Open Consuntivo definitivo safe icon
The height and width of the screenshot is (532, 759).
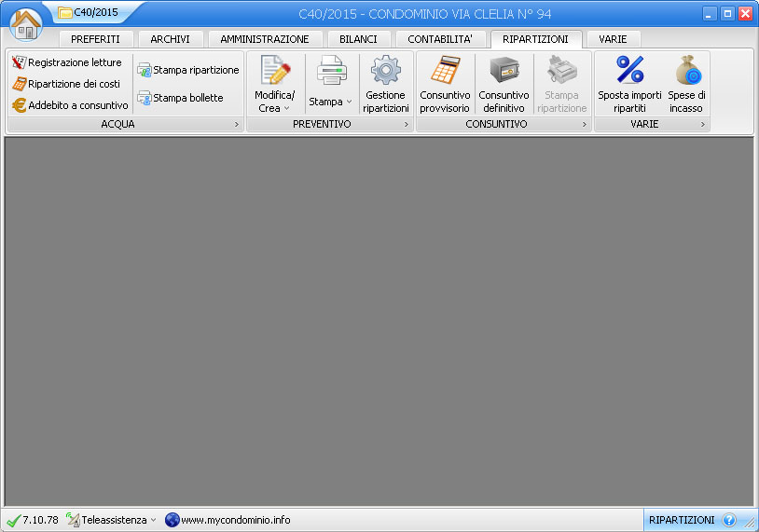(504, 84)
